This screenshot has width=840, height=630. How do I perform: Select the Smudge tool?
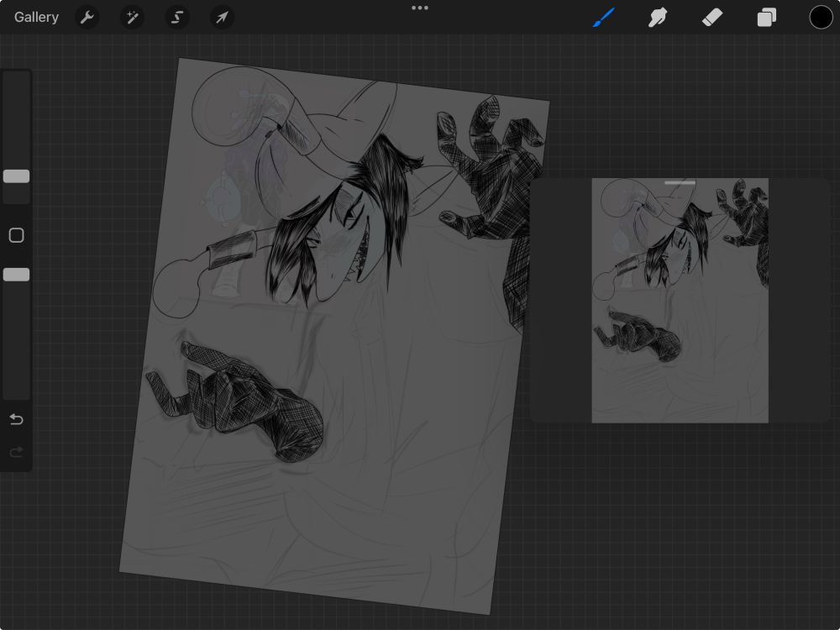pos(658,17)
